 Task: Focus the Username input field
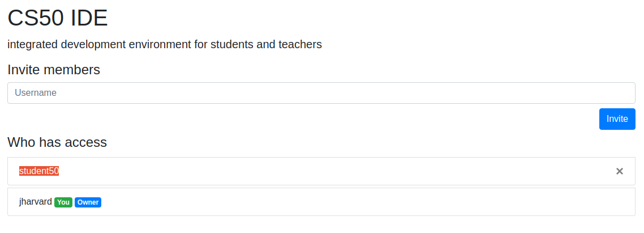[321, 93]
